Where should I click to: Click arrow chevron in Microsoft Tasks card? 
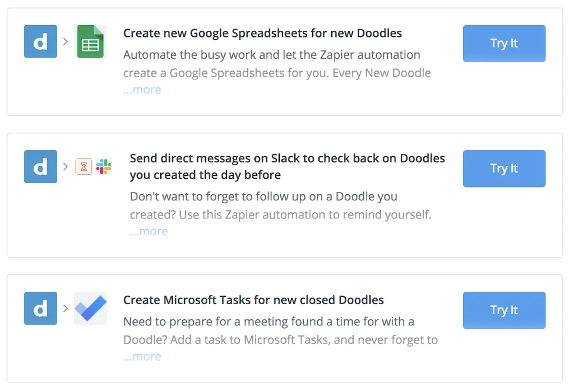click(x=66, y=308)
